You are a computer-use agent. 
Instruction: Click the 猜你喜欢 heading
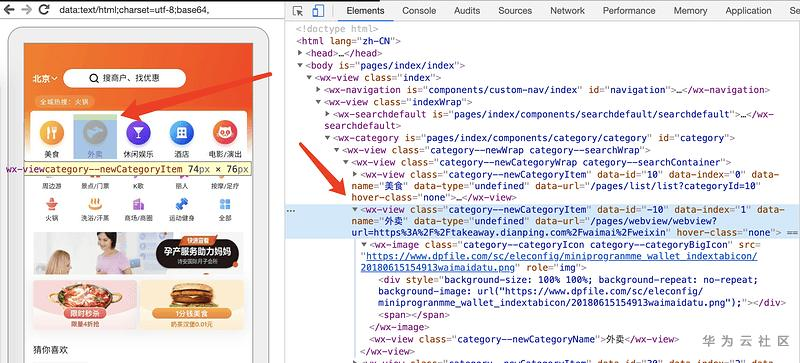(51, 350)
